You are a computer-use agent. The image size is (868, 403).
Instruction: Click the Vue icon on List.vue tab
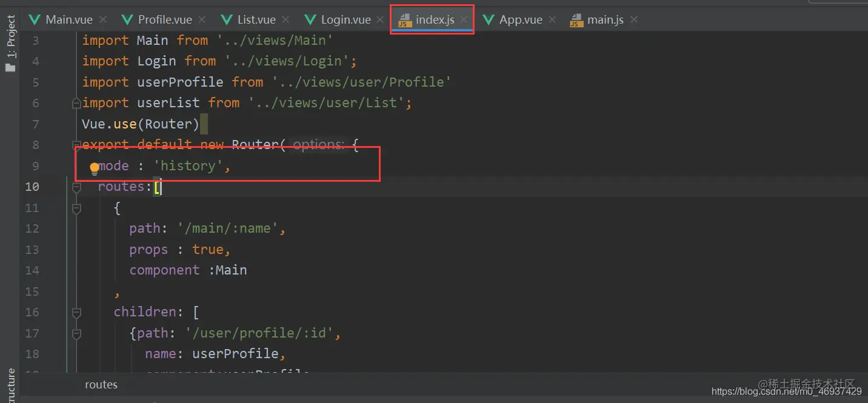click(x=227, y=19)
